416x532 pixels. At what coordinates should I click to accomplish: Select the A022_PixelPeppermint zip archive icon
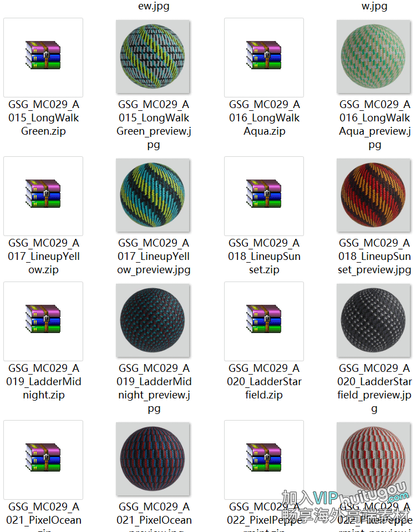(264, 457)
